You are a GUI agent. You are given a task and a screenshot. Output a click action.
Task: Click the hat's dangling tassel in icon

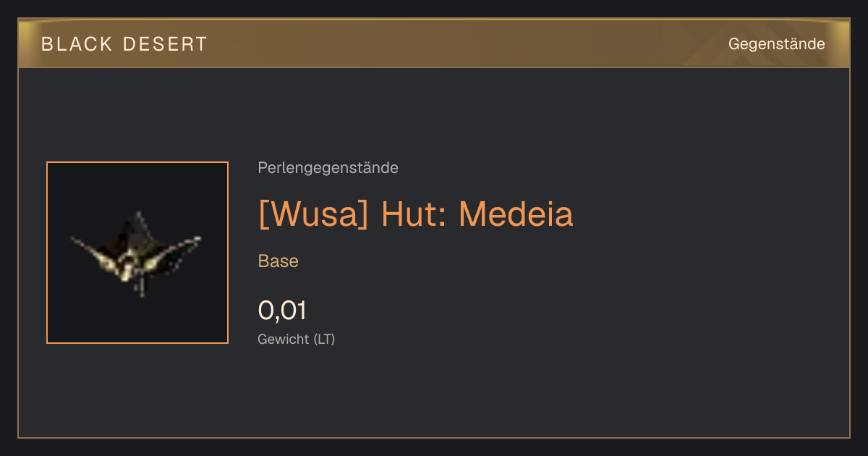[x=142, y=287]
